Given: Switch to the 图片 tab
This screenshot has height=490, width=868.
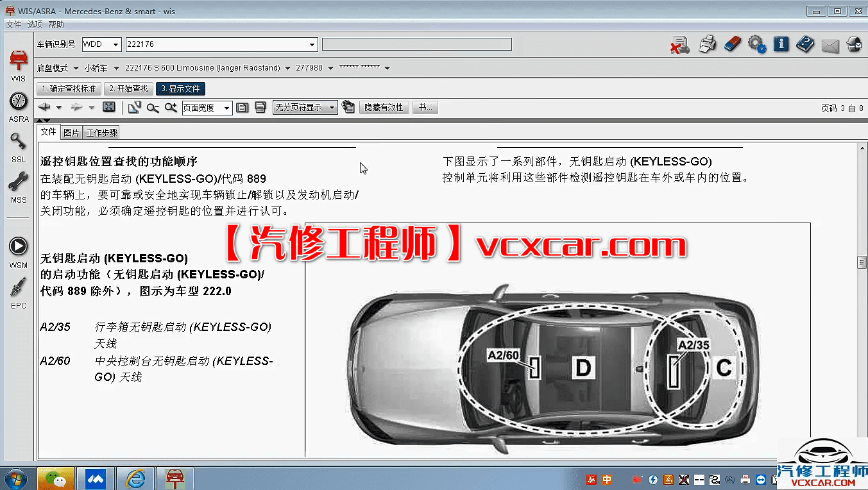Looking at the screenshot, I should pos(70,131).
